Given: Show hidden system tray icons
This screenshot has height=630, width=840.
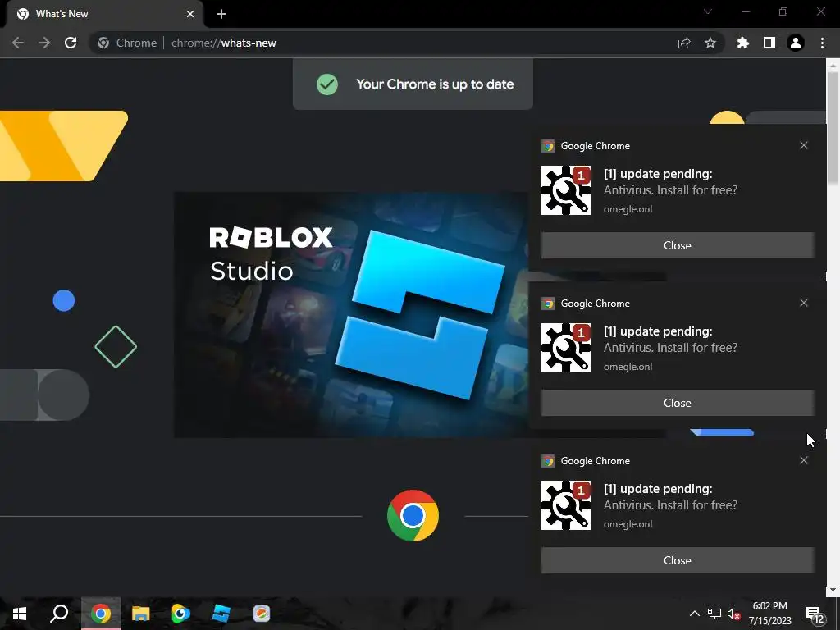Looking at the screenshot, I should [694, 614].
